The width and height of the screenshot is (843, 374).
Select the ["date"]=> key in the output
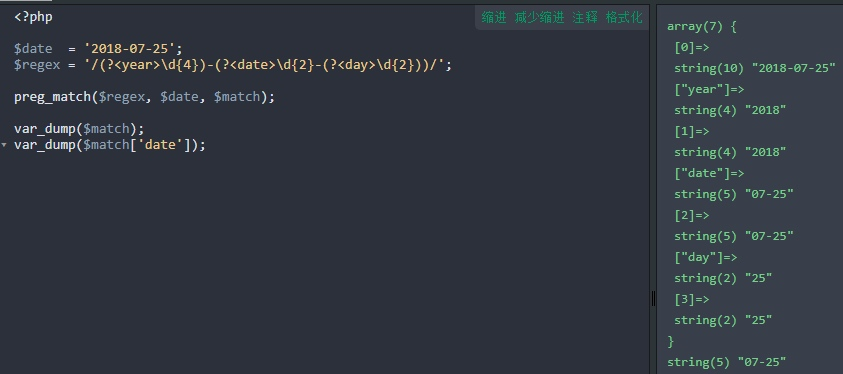tap(709, 174)
